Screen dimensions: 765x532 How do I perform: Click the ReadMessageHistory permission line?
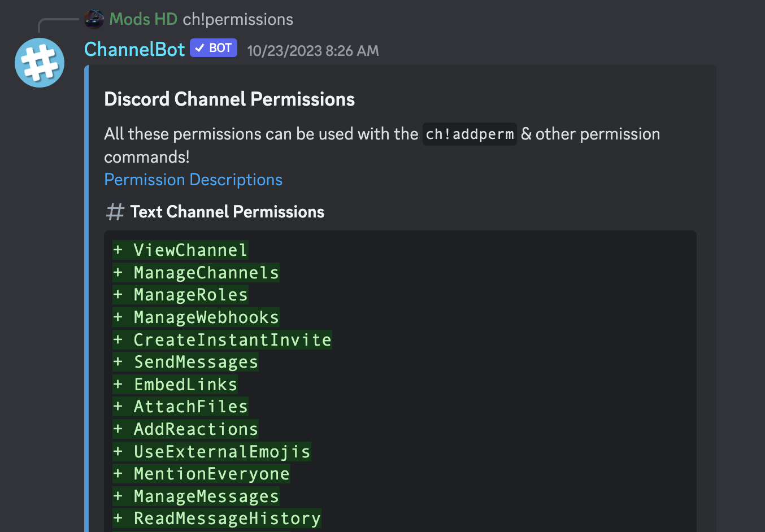click(217, 518)
